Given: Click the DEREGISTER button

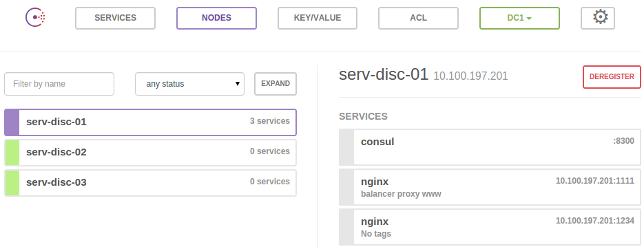Looking at the screenshot, I should click(x=612, y=77).
